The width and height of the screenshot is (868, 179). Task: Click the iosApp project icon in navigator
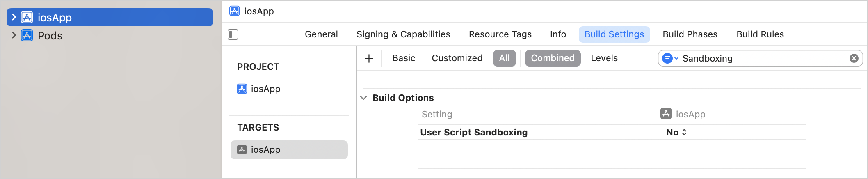(x=27, y=17)
